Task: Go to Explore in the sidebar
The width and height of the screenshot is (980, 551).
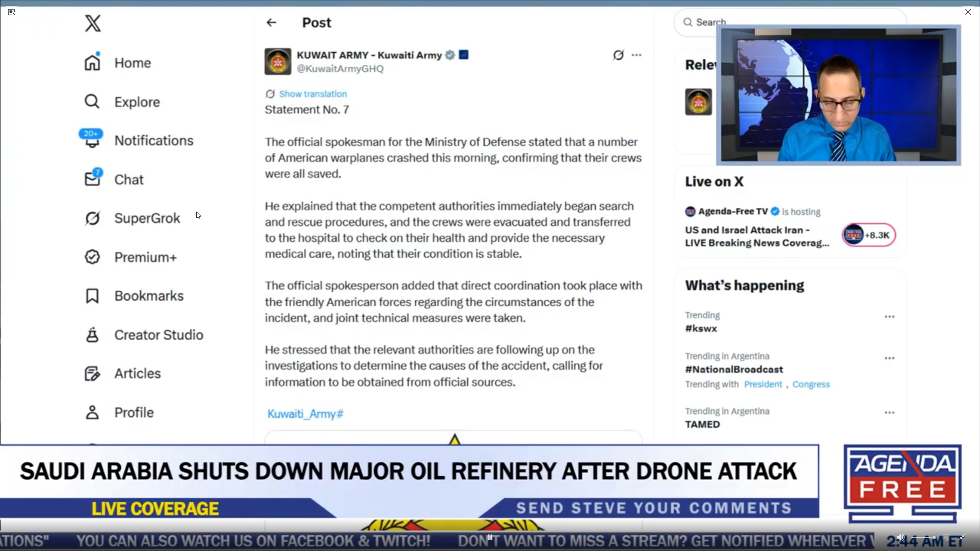Action: coord(137,102)
